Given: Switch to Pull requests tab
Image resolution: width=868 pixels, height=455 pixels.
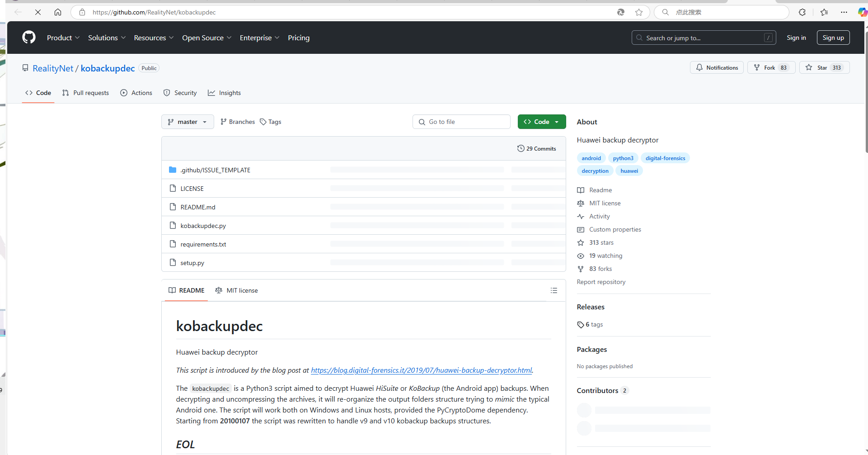Looking at the screenshot, I should 85,93.
